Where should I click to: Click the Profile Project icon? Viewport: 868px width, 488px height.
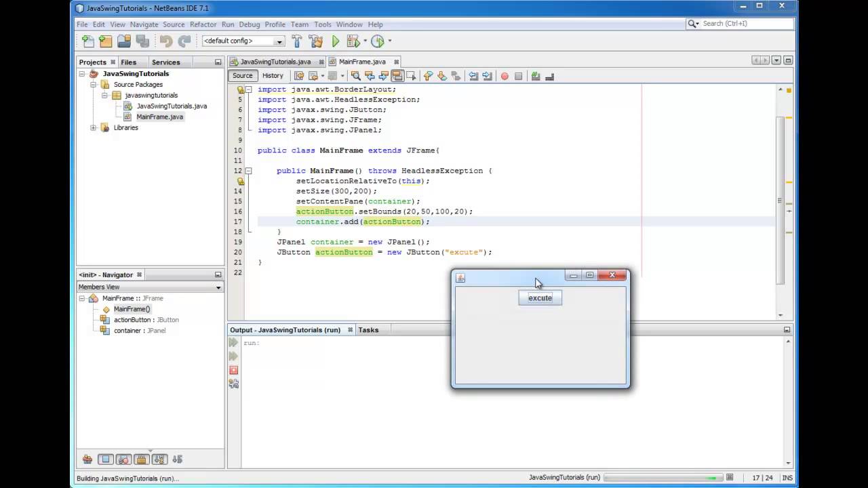[x=378, y=41]
